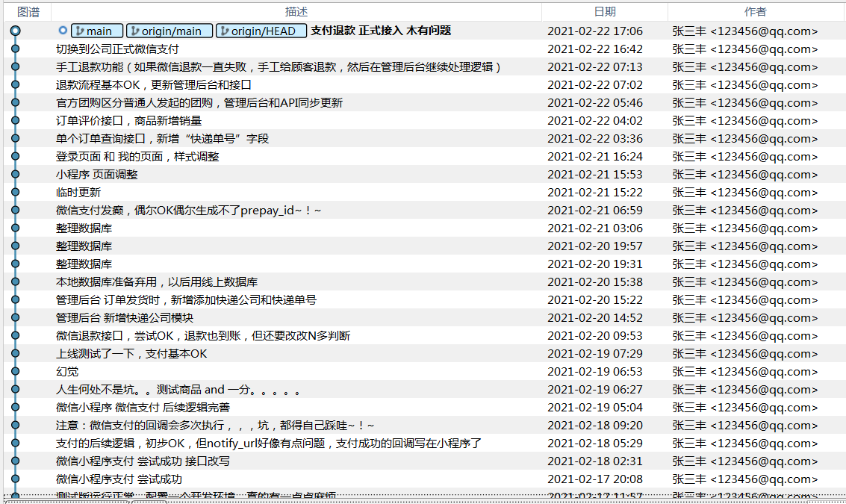The width and height of the screenshot is (846, 504).
Task: Click the origin/HEAD reference tag
Action: click(261, 31)
